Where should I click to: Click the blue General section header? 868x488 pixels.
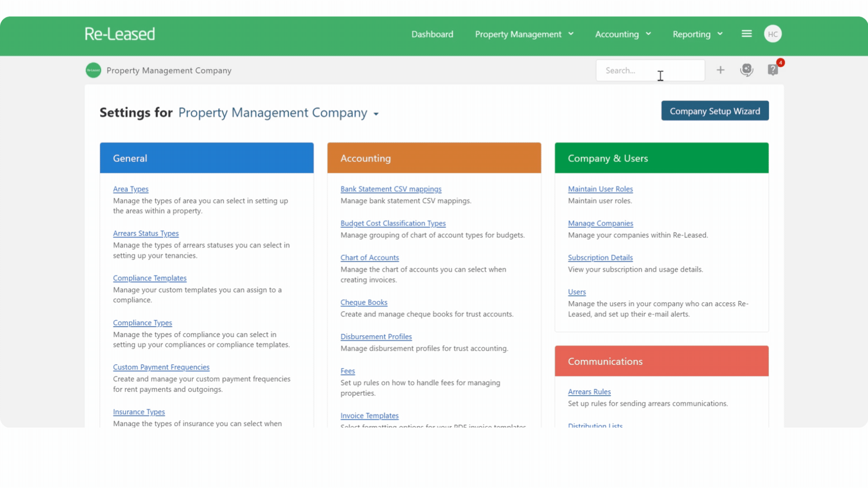(207, 158)
